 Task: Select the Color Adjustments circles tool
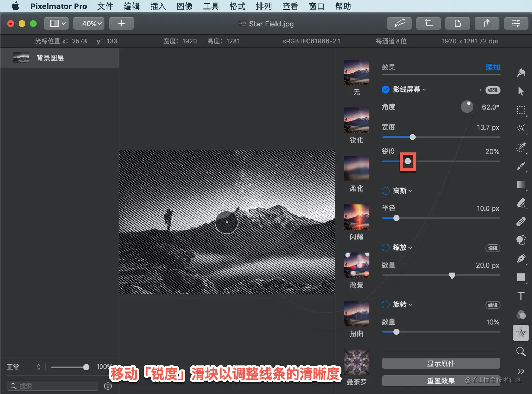tap(521, 314)
